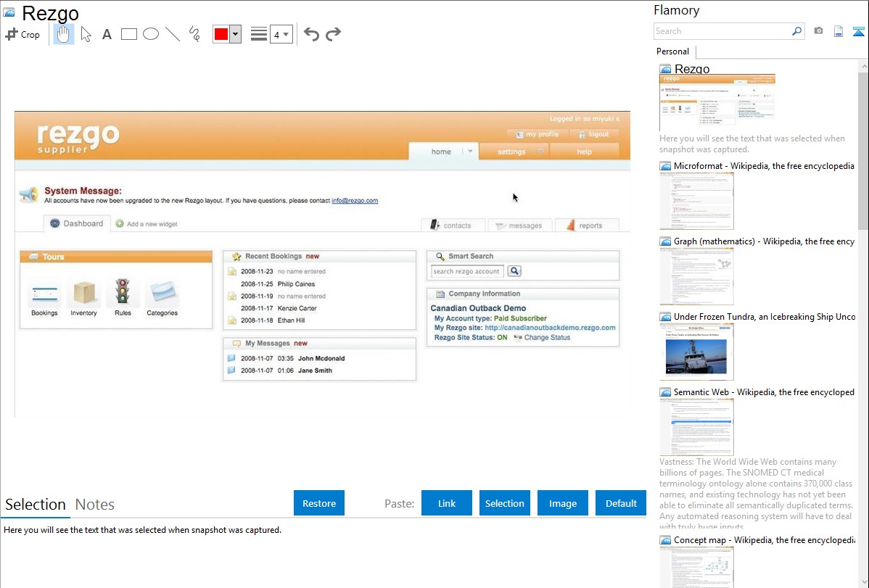Open the messages tab
Screen dimensions: 869x588
(520, 225)
